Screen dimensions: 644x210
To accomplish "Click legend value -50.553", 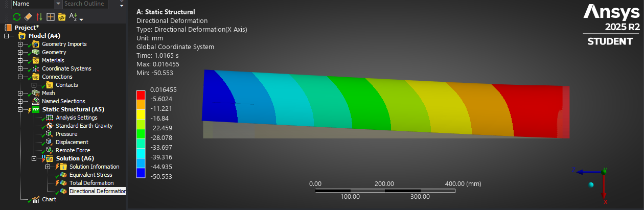I will [163, 176].
